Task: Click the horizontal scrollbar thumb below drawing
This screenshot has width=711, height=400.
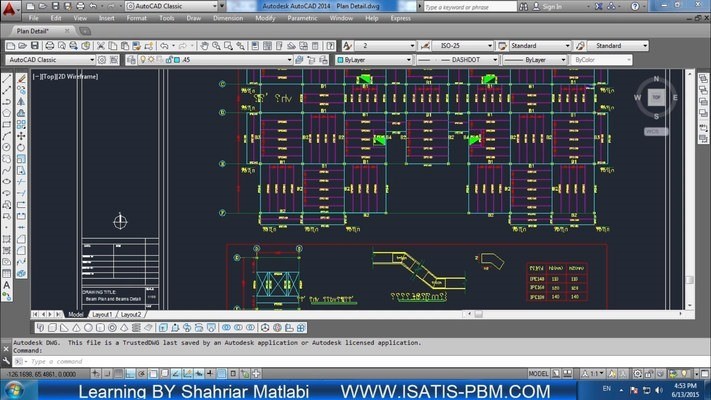Action: click(478, 314)
